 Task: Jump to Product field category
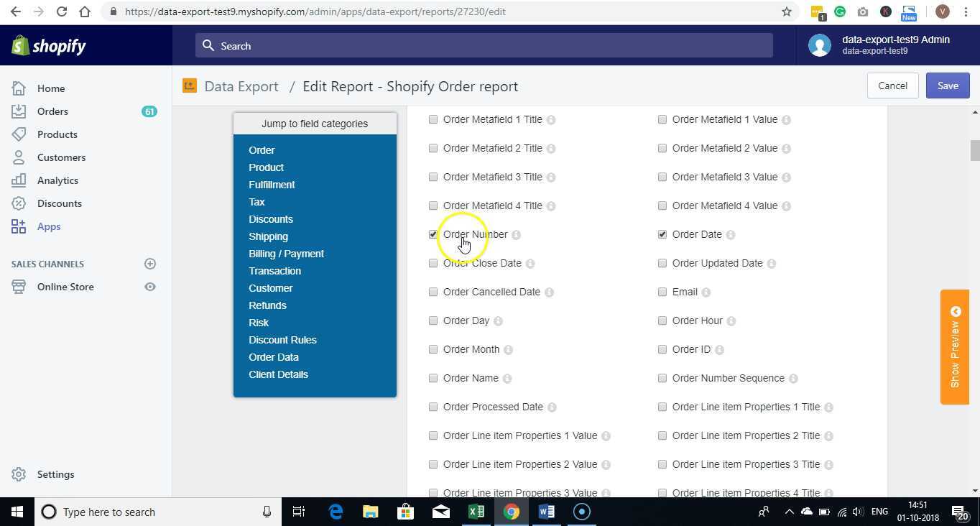266,167
